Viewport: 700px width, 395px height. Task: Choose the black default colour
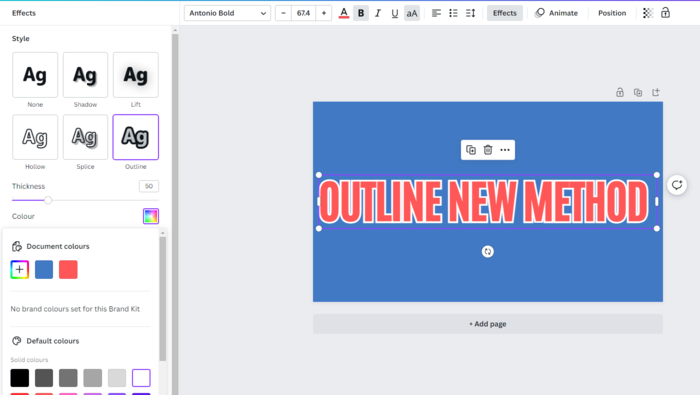tap(20, 378)
